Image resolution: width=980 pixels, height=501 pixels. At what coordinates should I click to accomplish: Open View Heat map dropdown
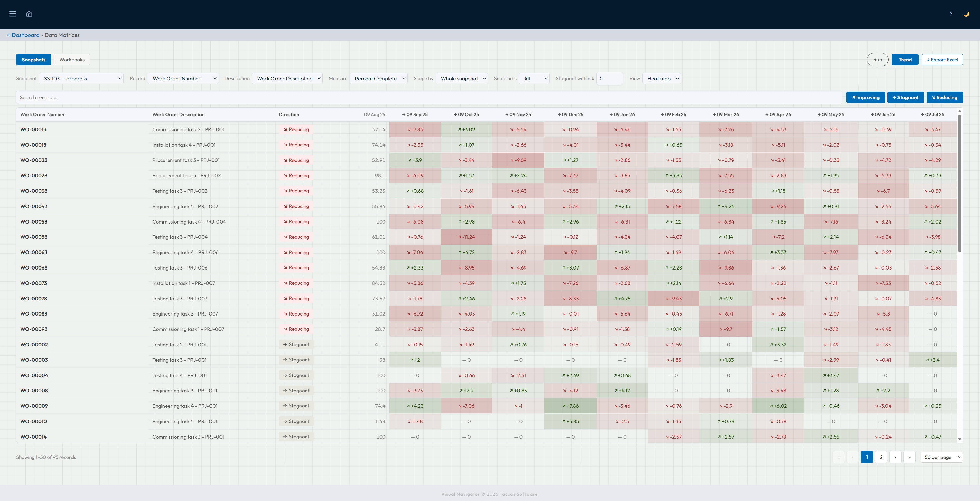(x=661, y=78)
